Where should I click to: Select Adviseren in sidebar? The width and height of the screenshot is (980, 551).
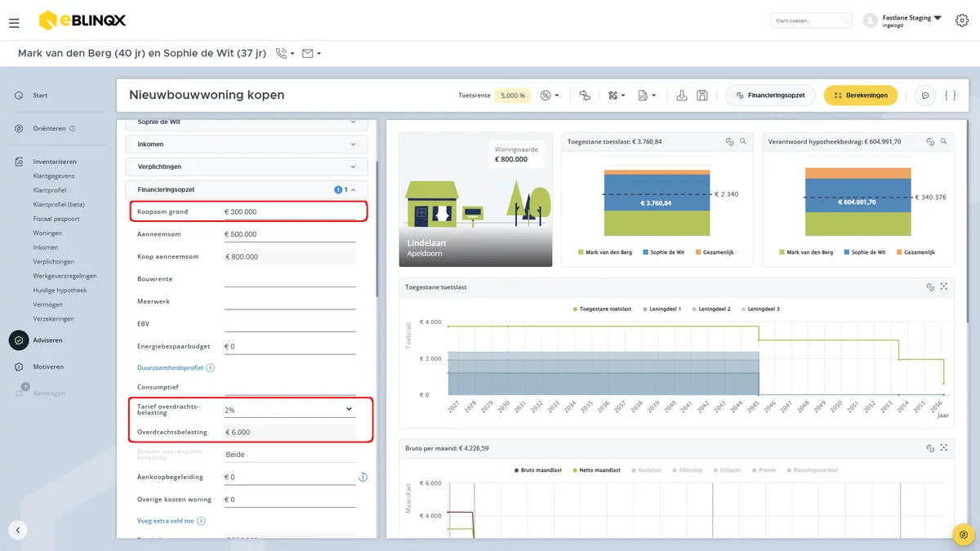(47, 340)
